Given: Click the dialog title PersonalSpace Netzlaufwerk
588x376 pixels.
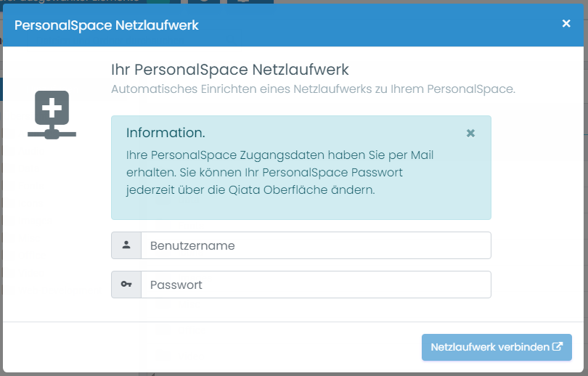Looking at the screenshot, I should pyautogui.click(x=107, y=25).
